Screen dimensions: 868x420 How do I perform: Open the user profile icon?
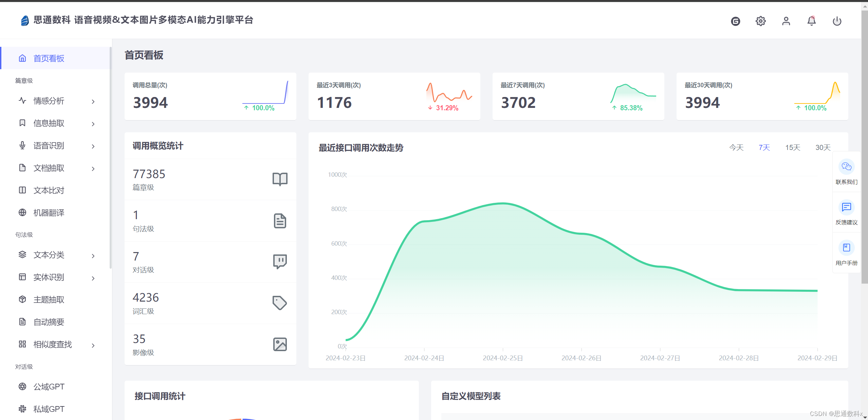(x=786, y=21)
